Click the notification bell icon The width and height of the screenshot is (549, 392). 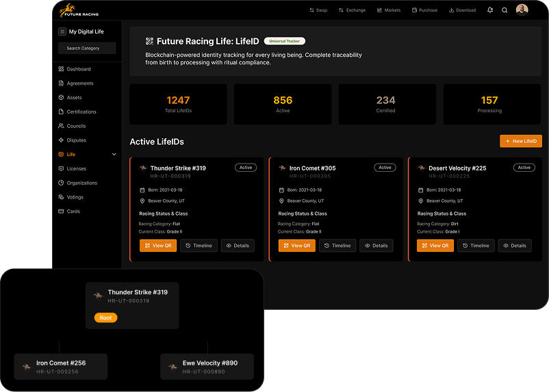490,10
